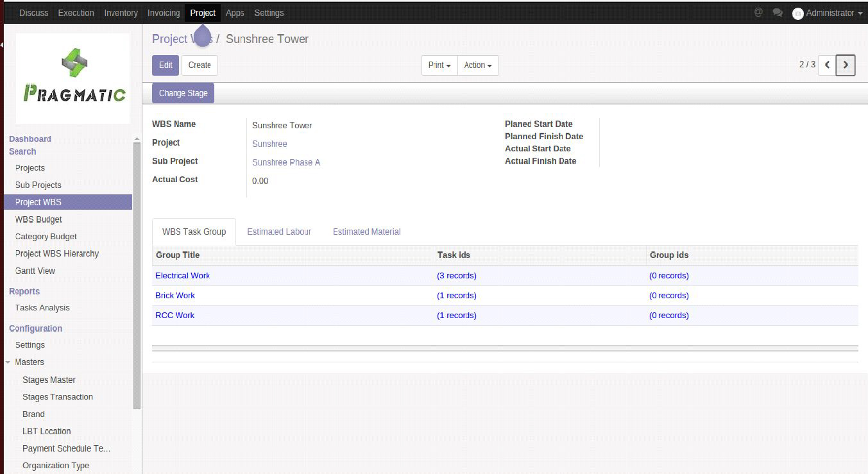868x474 pixels.
Task: Open Sub Projects in the sidebar
Action: (x=38, y=185)
